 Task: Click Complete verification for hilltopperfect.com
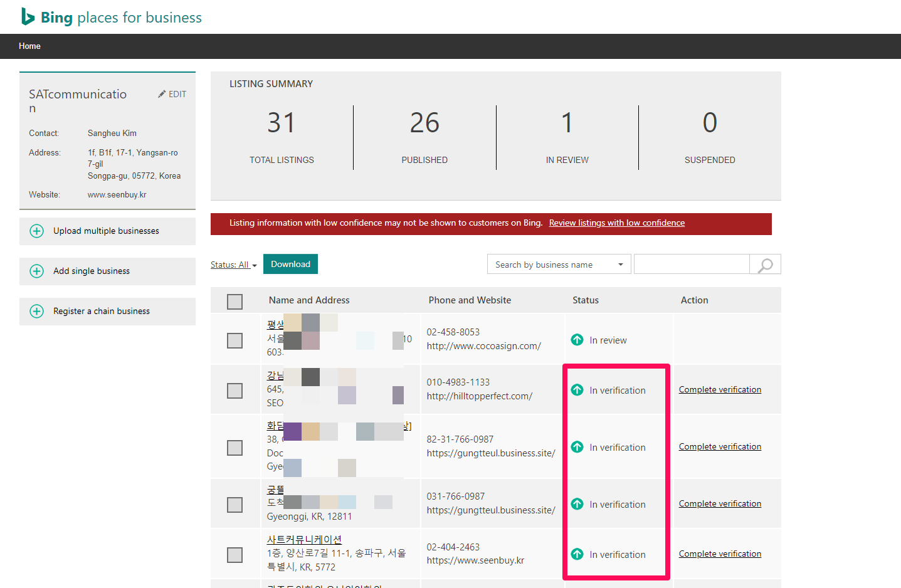pyautogui.click(x=720, y=389)
